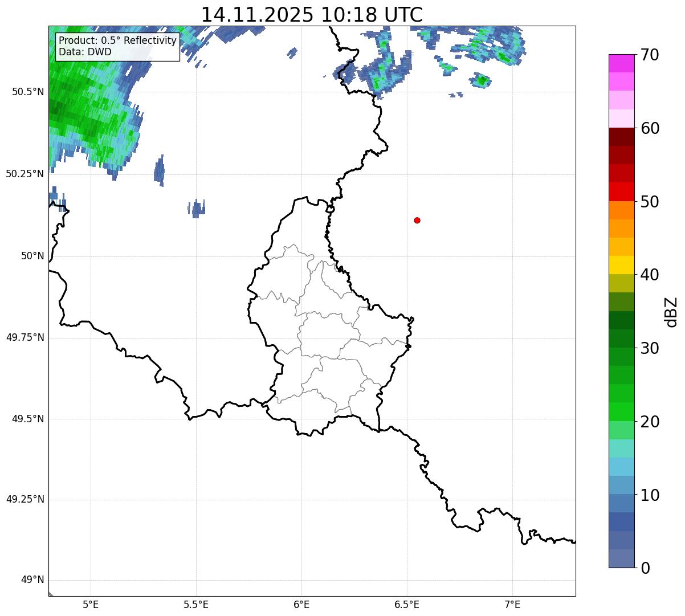Pick the bright green swatch just above 20

[621, 412]
